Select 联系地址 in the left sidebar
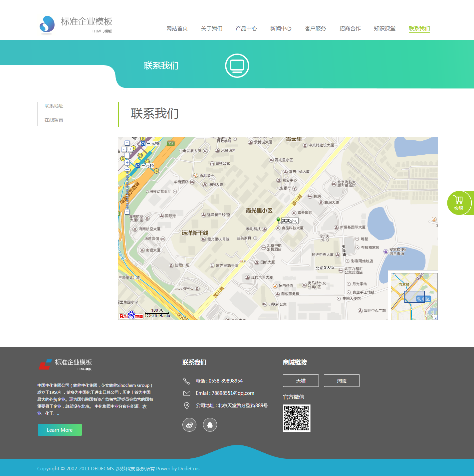The height and width of the screenshot is (476, 474). pyautogui.click(x=54, y=106)
